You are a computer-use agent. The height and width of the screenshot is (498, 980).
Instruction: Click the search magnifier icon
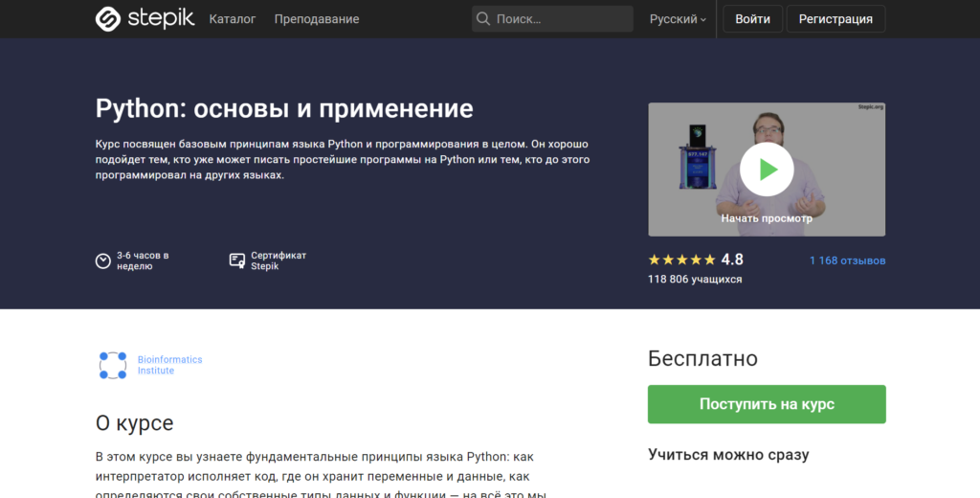click(x=483, y=19)
